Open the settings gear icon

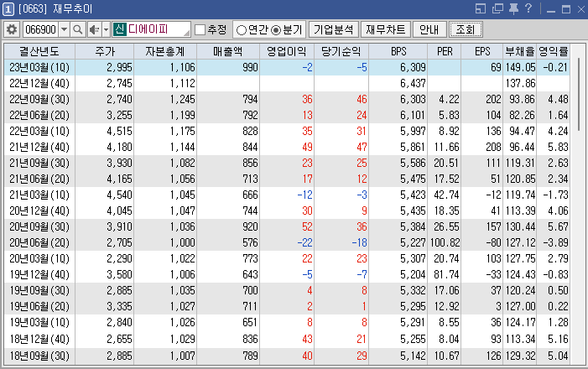point(12,29)
